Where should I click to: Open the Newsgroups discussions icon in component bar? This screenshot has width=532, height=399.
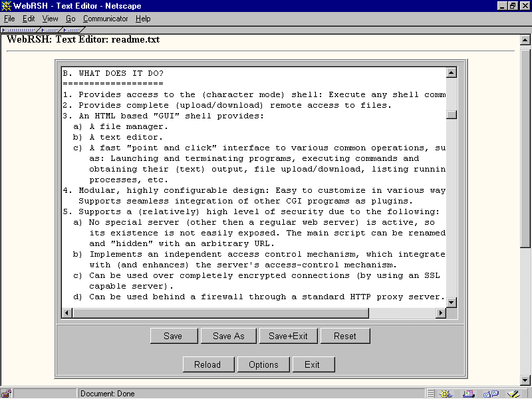coord(491,394)
